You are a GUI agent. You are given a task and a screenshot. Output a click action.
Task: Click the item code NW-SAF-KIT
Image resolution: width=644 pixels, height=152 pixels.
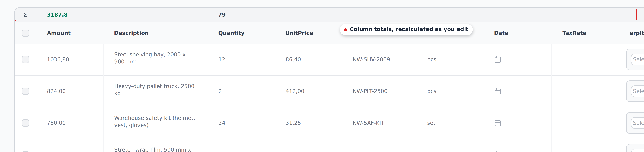coord(369,123)
